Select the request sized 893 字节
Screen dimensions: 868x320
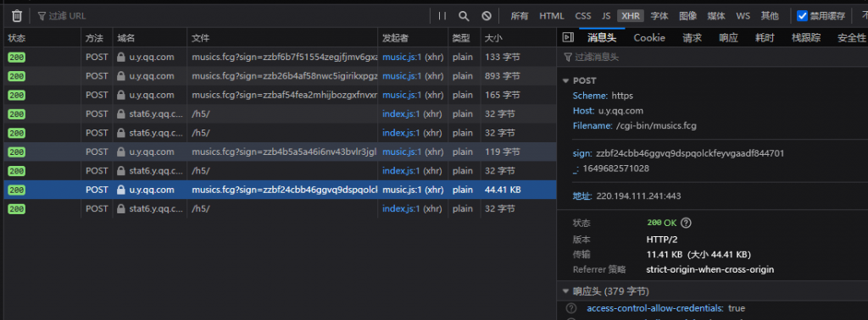[x=280, y=75]
